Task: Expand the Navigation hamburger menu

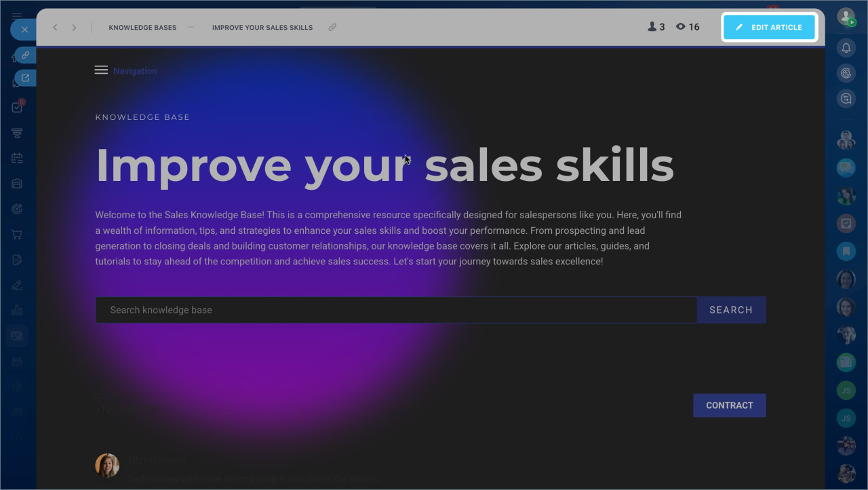Action: coord(101,70)
